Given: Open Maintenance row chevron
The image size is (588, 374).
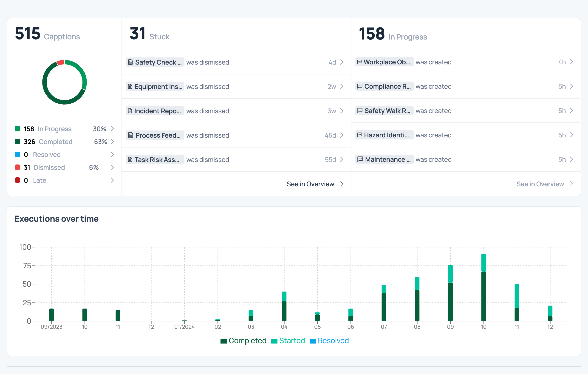Looking at the screenshot, I should coord(571,159).
